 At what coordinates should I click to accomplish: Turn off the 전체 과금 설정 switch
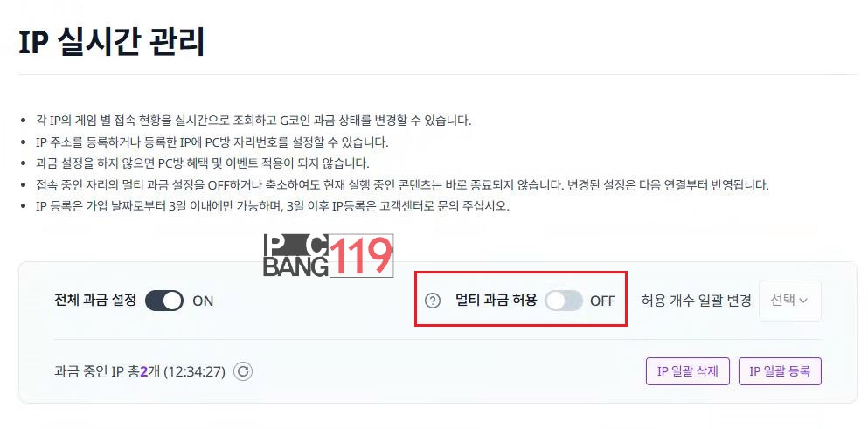tap(164, 301)
